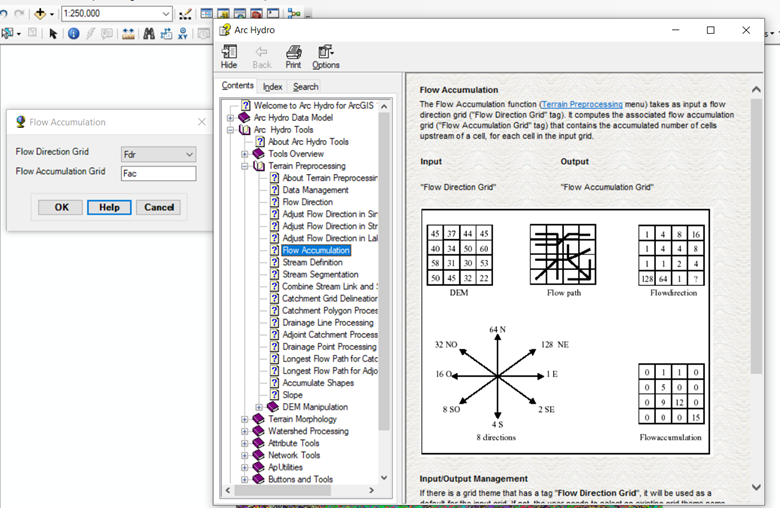The image size is (780, 508).
Task: Switch to the Index tab
Action: point(272,87)
